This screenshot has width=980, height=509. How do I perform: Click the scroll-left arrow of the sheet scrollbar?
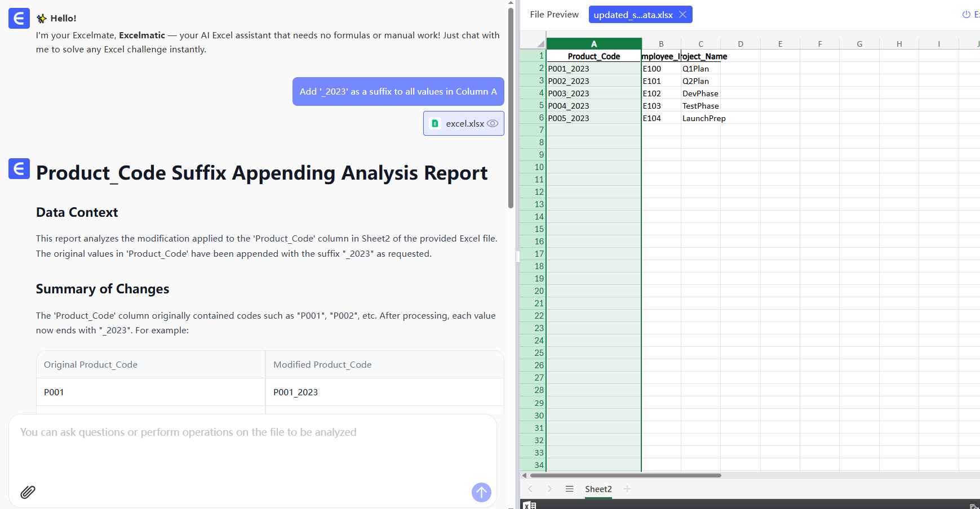click(x=525, y=475)
